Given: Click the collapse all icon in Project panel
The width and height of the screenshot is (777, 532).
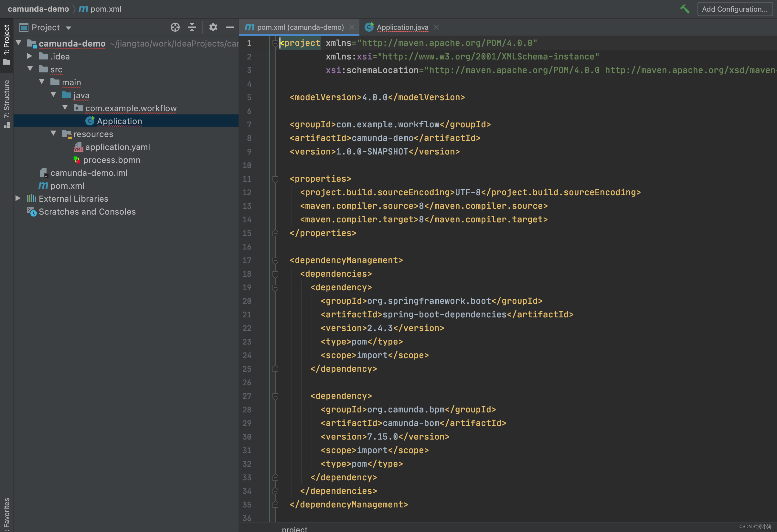Looking at the screenshot, I should (x=192, y=27).
